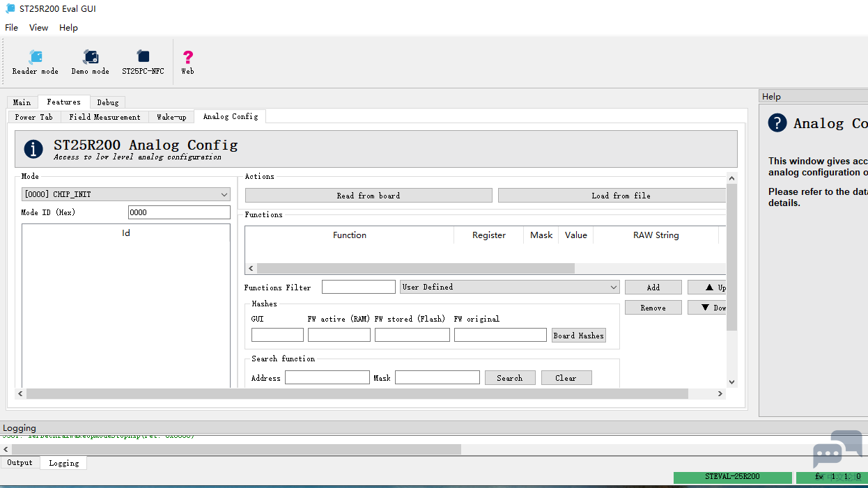Click the GUI hash field

277,335
